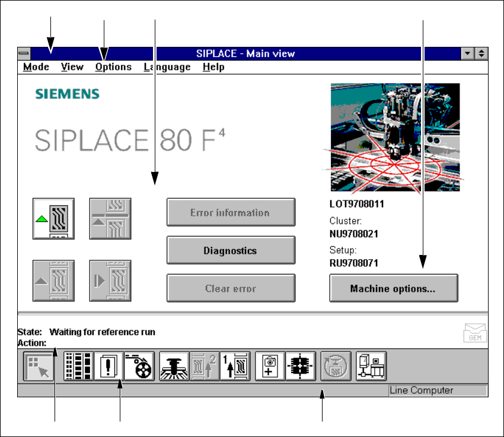Click the feeder grid table toolbar icon
Screen dimensions: 504x437
(78, 366)
